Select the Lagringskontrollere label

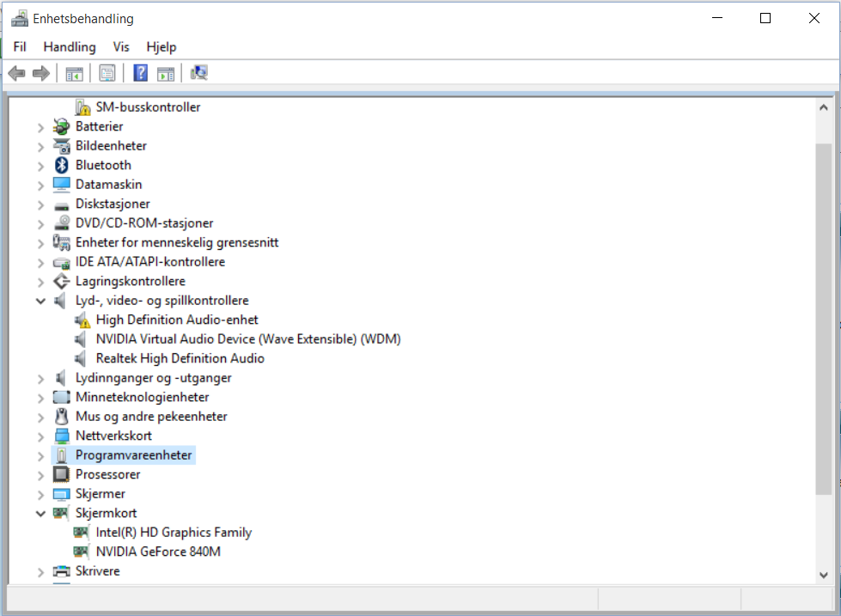(x=131, y=281)
